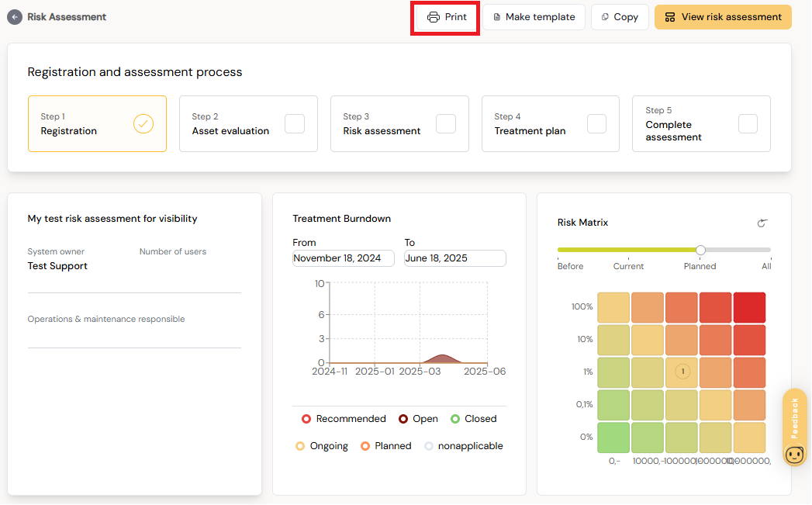The width and height of the screenshot is (812, 505).
Task: Tick the Asset evaluation checkbox
Action: tap(295, 124)
